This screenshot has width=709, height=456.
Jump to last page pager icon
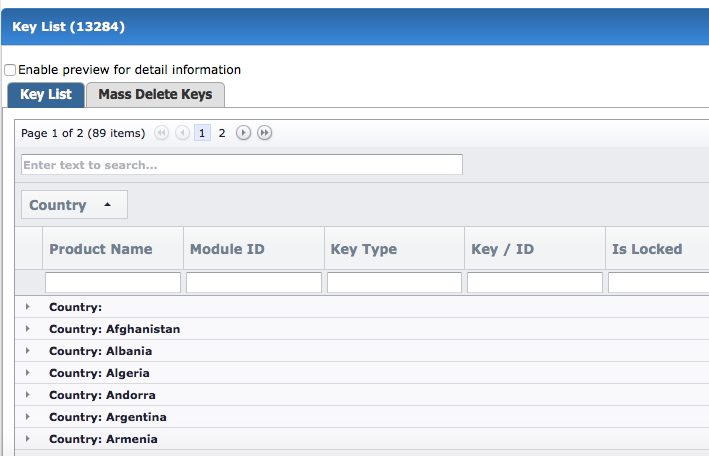point(265,133)
